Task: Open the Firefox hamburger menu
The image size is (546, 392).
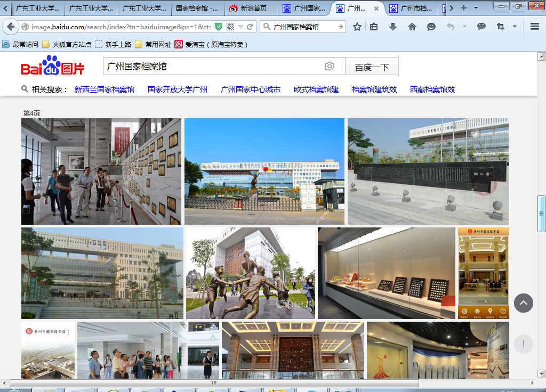Action: 534,27
